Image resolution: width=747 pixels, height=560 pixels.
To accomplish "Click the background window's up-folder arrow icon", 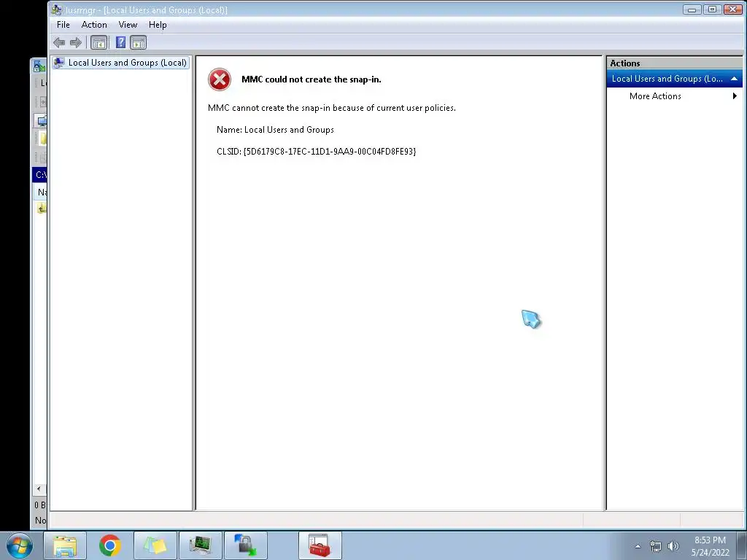I will point(42,209).
